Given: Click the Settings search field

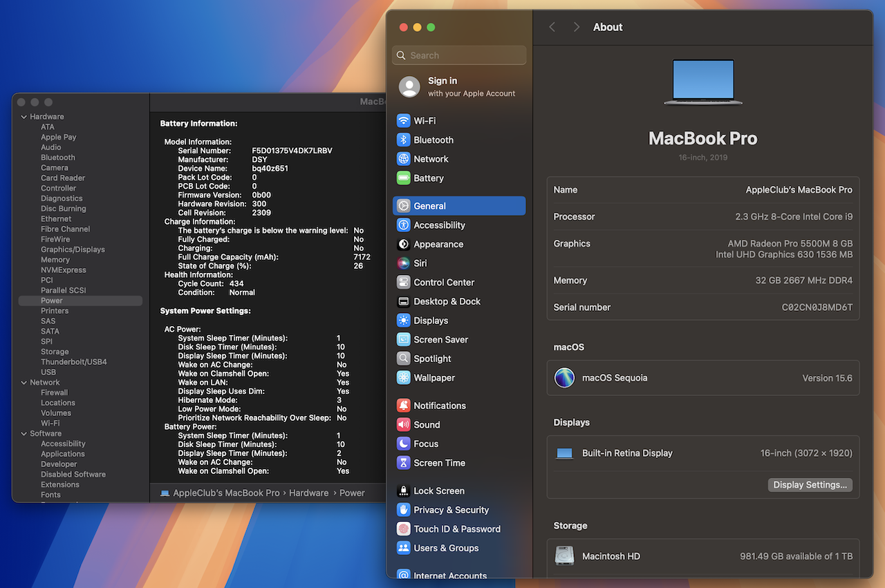Looking at the screenshot, I should pos(459,55).
